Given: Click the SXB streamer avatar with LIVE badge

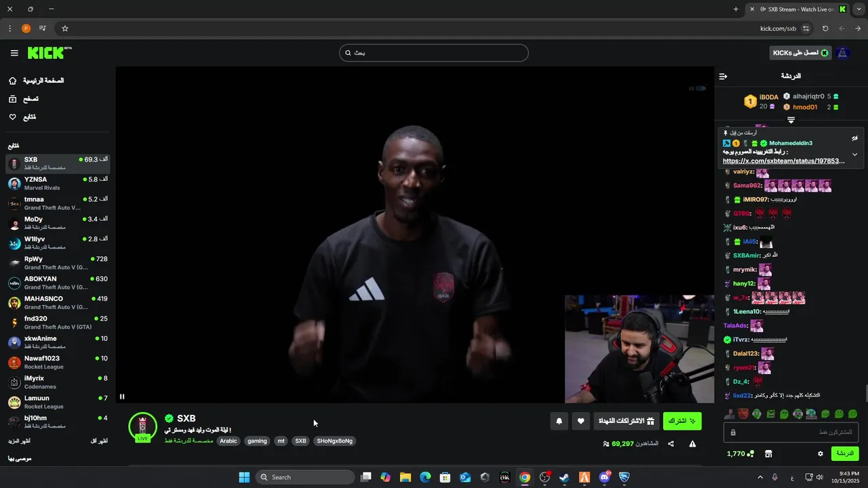Looking at the screenshot, I should click(x=142, y=427).
